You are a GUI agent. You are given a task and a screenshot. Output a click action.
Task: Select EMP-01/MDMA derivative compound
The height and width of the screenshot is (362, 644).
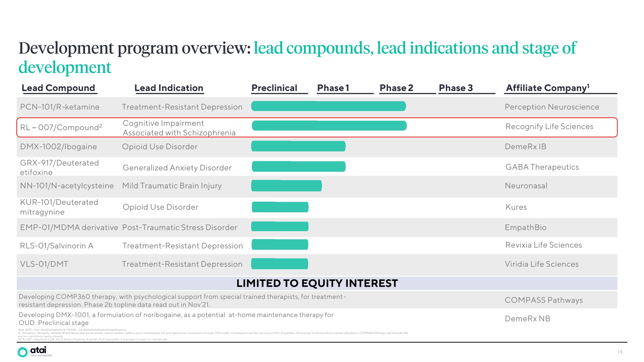click(69, 227)
